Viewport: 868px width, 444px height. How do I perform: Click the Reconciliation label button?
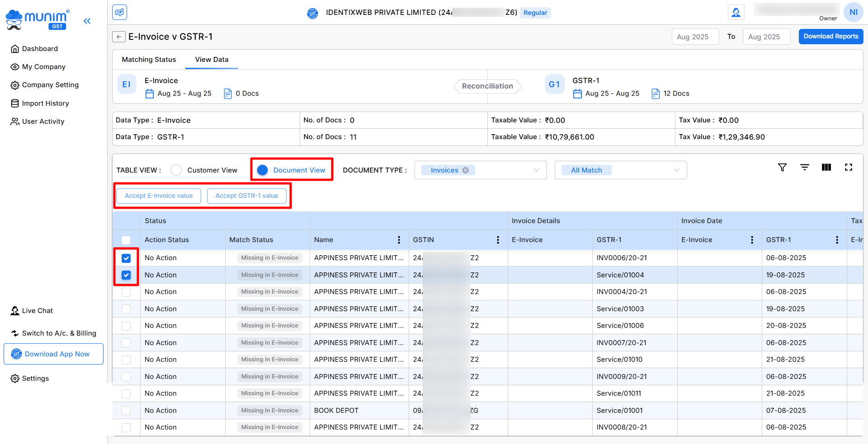[x=487, y=86]
